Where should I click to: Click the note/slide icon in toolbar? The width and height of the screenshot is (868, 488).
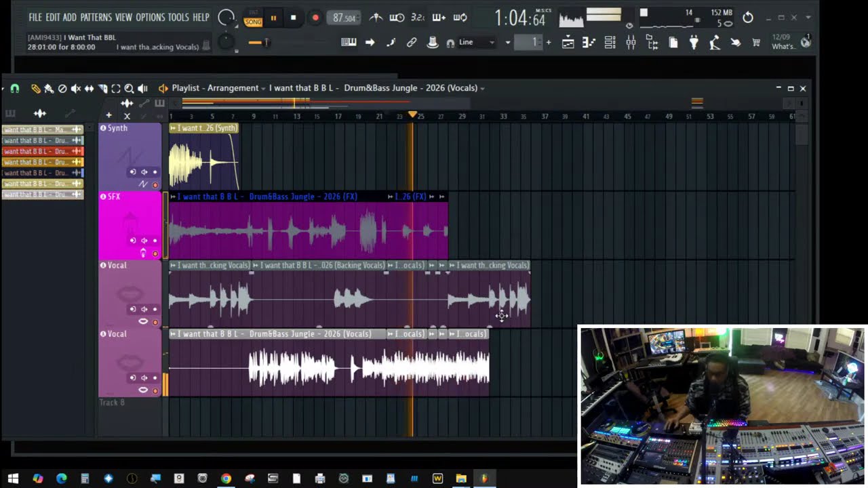pos(391,43)
